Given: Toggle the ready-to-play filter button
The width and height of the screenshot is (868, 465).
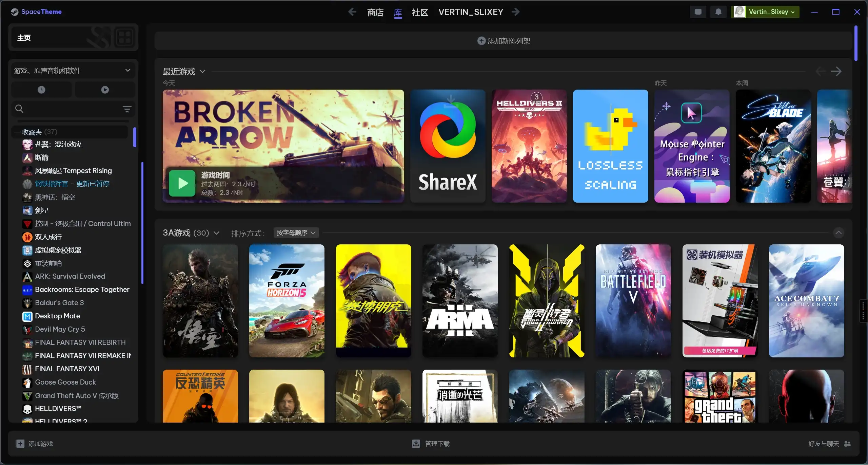Looking at the screenshot, I should click(105, 90).
